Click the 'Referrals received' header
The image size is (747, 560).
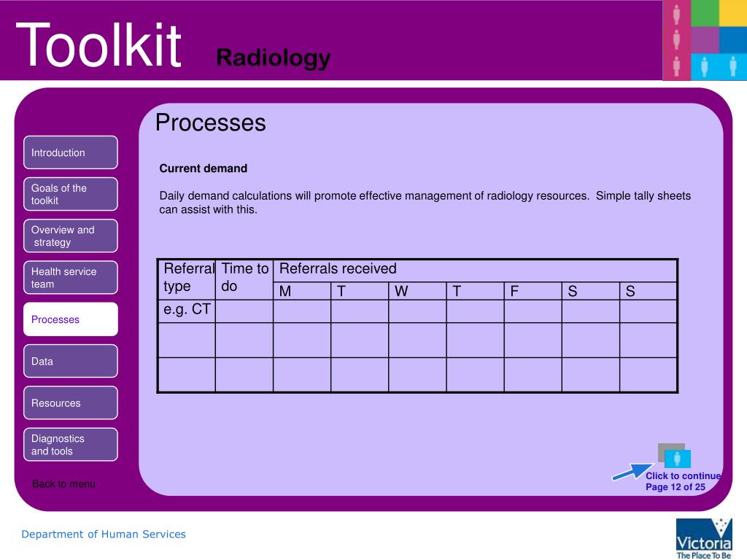[476, 271]
